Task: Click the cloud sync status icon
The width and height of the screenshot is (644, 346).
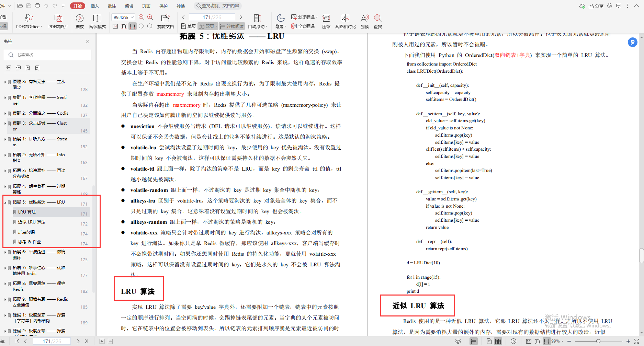Action: (x=582, y=6)
